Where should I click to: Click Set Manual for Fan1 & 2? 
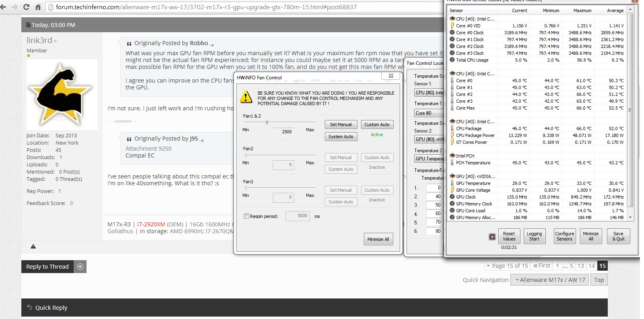click(341, 125)
